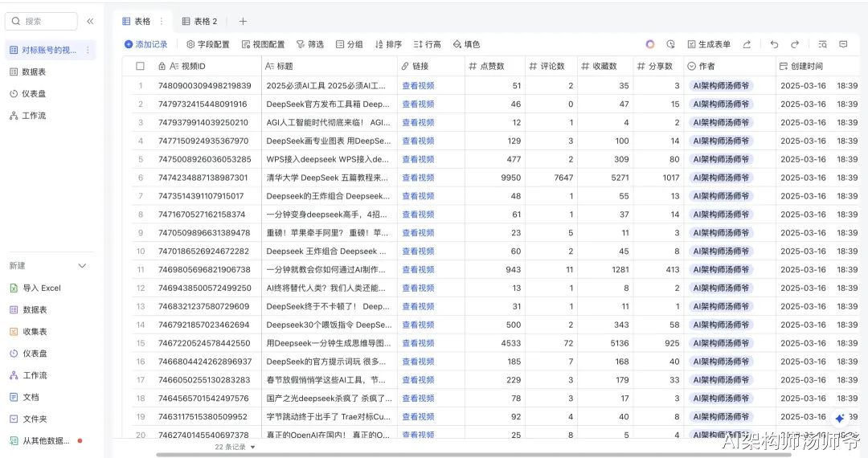Open the 填色 fill color tool
868x458 pixels.
466,44
